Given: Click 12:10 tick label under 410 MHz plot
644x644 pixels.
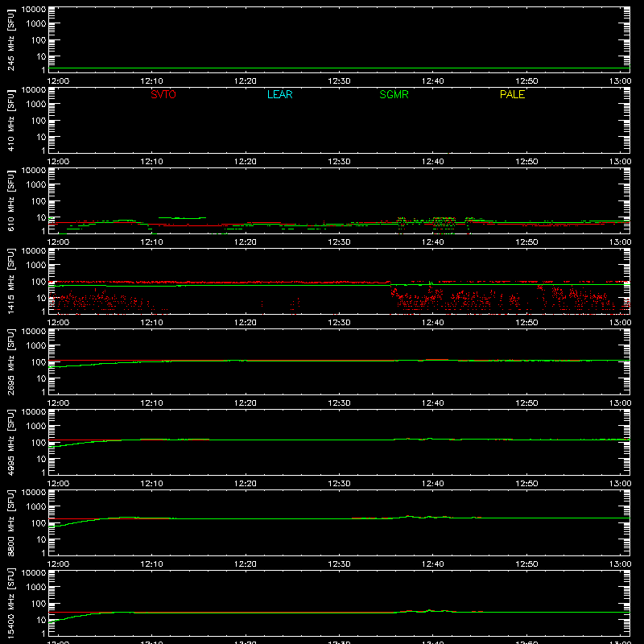Looking at the screenshot, I should tap(152, 162).
